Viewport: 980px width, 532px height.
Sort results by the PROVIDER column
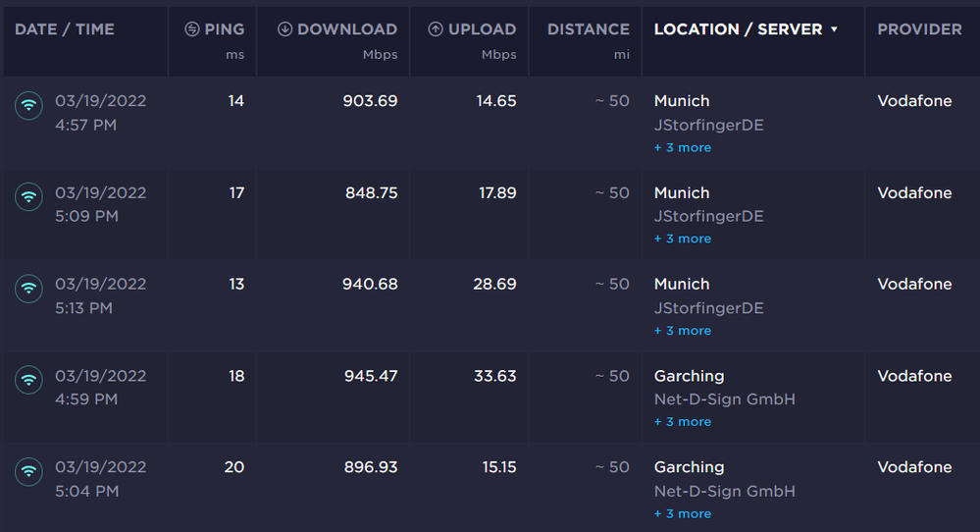919,29
